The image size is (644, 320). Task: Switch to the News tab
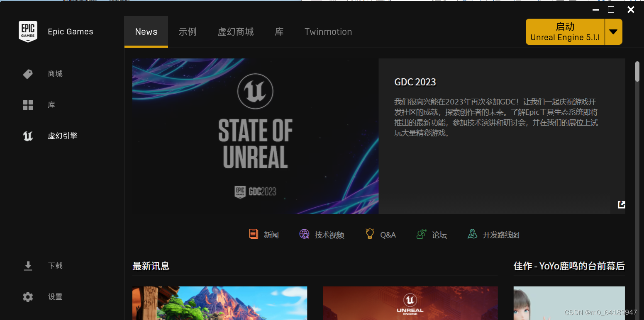(x=146, y=32)
